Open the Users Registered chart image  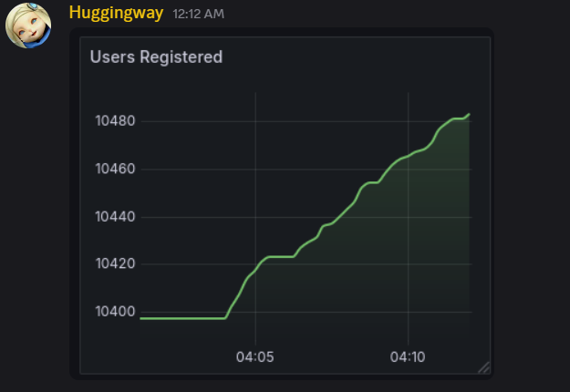pyautogui.click(x=282, y=204)
